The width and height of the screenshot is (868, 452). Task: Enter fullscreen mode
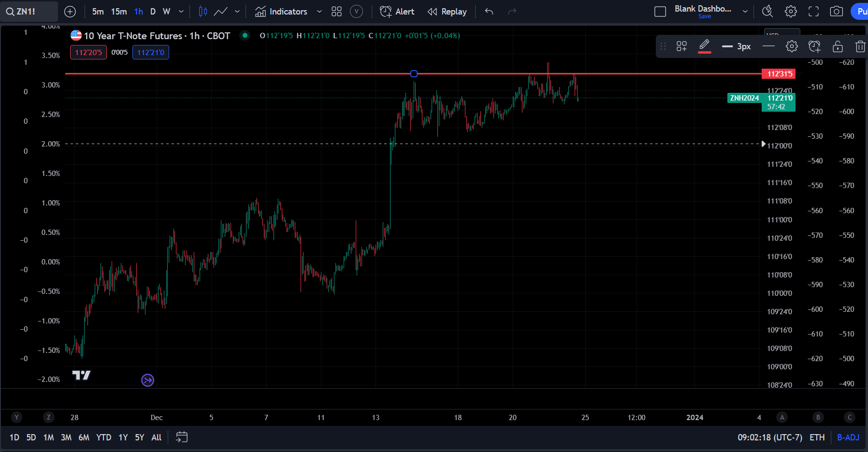click(814, 12)
